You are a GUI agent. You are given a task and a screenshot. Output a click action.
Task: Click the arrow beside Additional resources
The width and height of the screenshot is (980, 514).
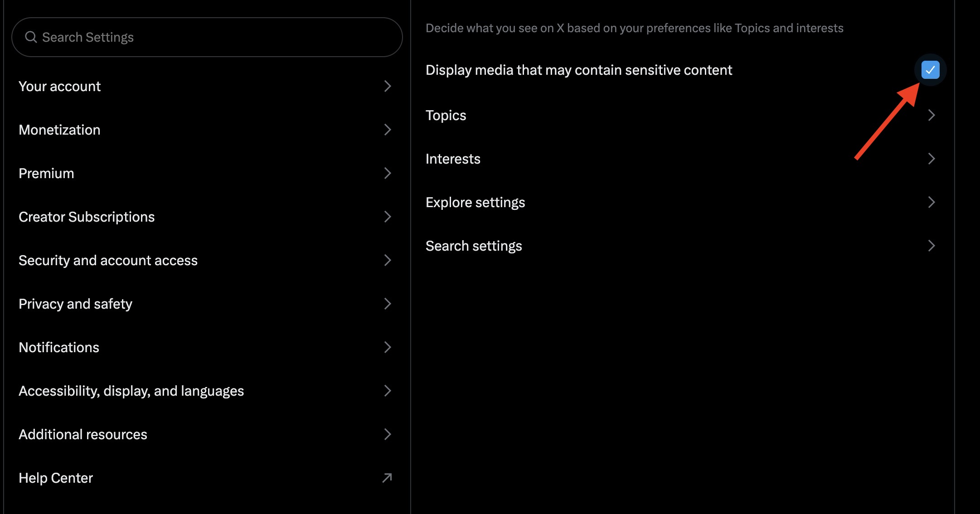(388, 434)
